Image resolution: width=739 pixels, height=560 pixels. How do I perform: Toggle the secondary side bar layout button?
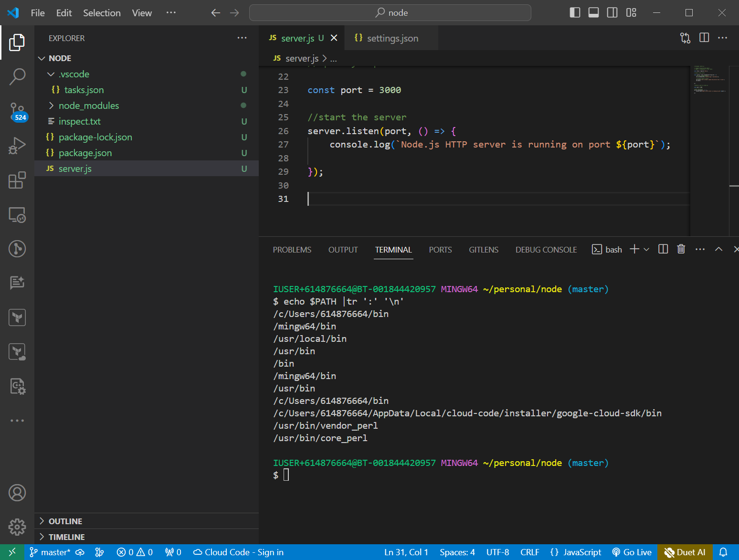[x=612, y=13]
